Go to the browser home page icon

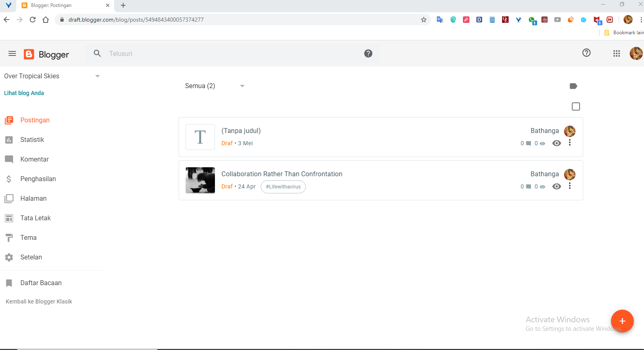click(46, 20)
